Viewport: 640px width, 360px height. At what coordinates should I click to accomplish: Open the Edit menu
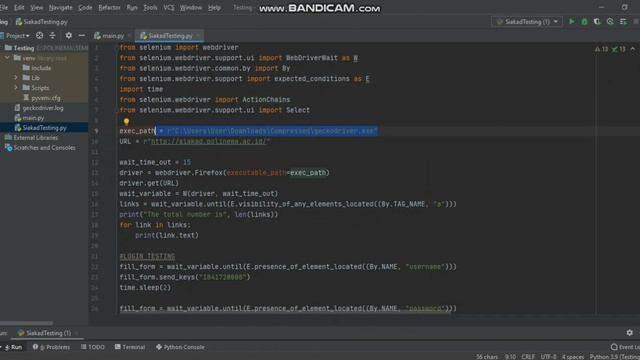point(19,7)
